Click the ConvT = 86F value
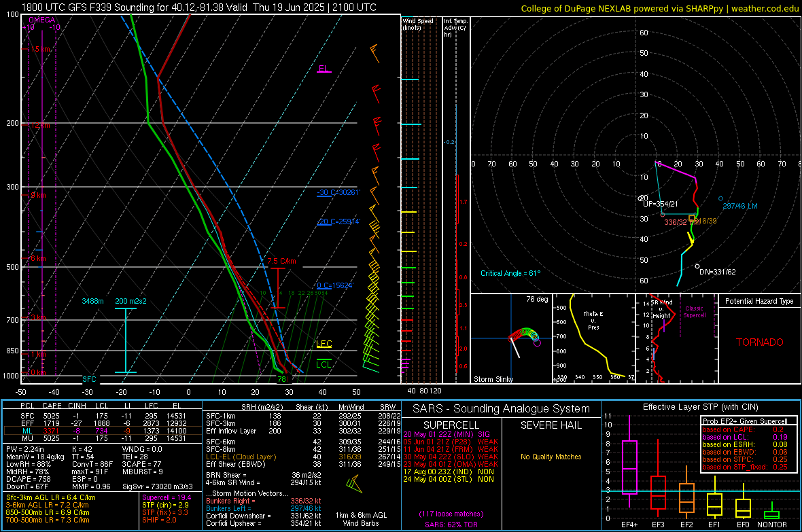Viewport: 802px width, 532px height. tap(92, 465)
